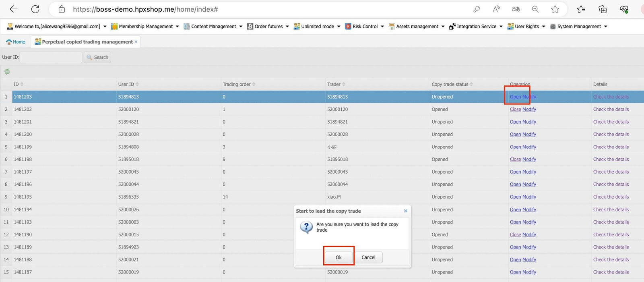Click the password key icon
Viewport: 644px width, 282px height.
(477, 9)
